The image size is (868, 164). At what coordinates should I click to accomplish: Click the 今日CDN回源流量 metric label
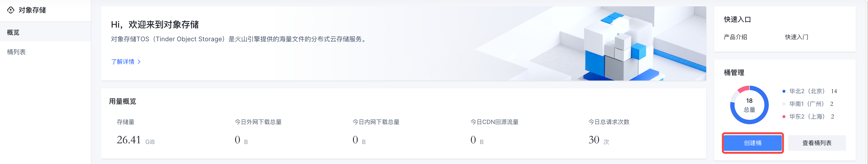tap(494, 122)
